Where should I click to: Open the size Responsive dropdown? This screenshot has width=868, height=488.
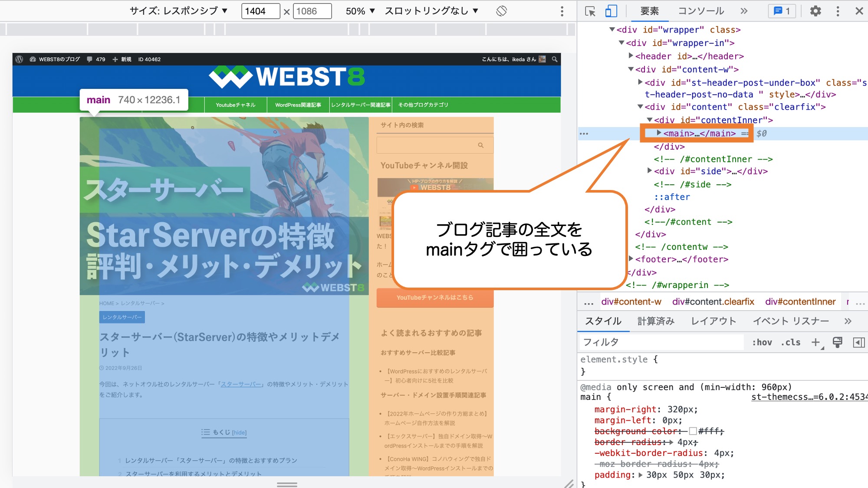click(x=178, y=11)
